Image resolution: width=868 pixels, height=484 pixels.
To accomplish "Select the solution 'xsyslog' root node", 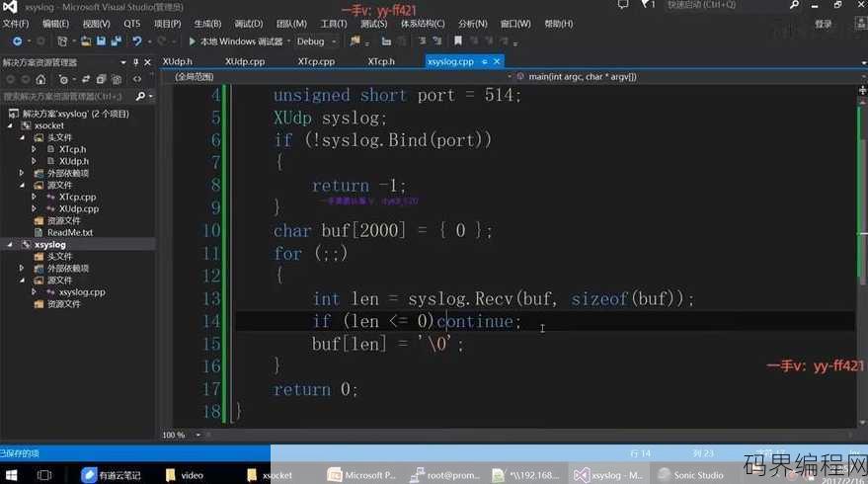I will (75, 114).
